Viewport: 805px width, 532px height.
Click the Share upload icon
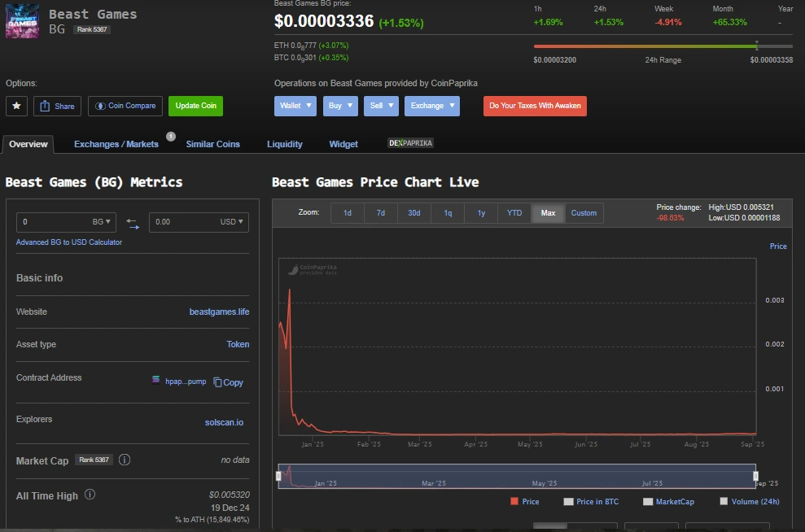pos(45,107)
